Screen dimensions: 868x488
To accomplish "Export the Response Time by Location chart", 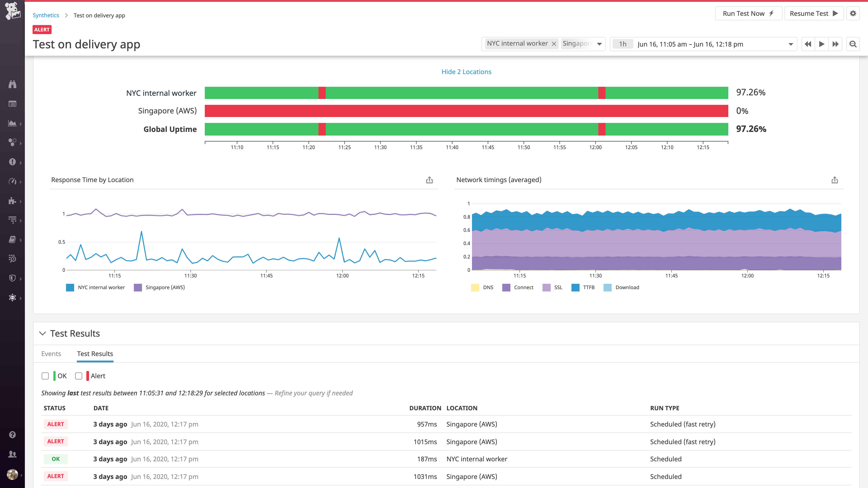I will tap(429, 180).
